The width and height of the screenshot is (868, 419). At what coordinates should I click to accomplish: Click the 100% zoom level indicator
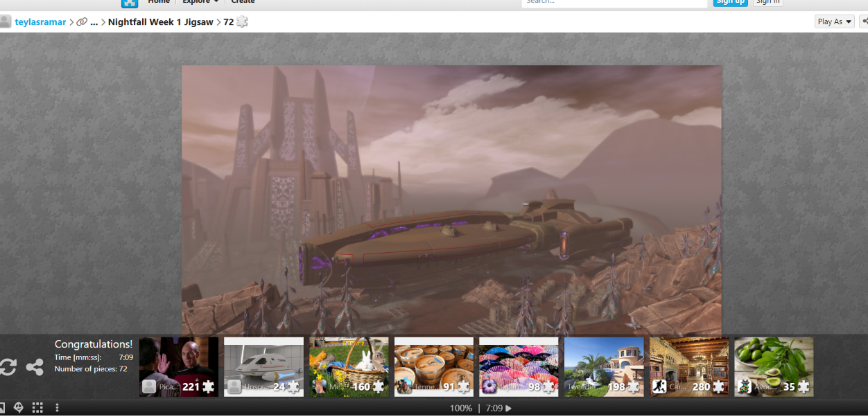point(461,408)
